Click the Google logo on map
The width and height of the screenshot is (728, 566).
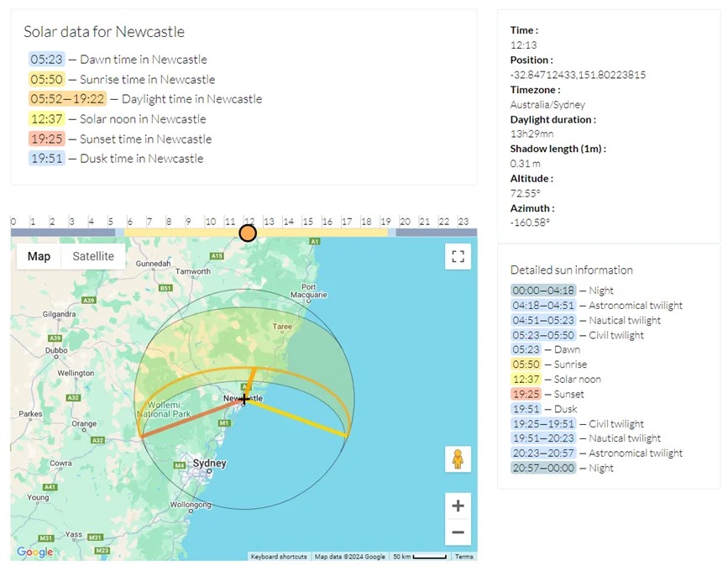pos(34,552)
